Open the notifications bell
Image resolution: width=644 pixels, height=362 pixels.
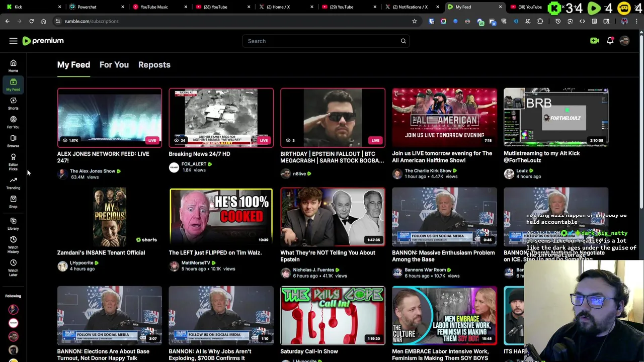point(610,41)
